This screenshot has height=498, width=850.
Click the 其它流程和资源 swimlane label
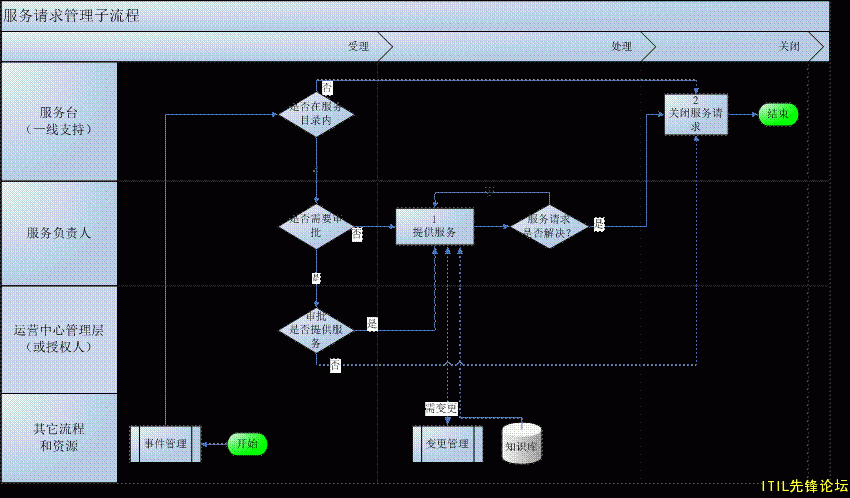click(x=59, y=437)
